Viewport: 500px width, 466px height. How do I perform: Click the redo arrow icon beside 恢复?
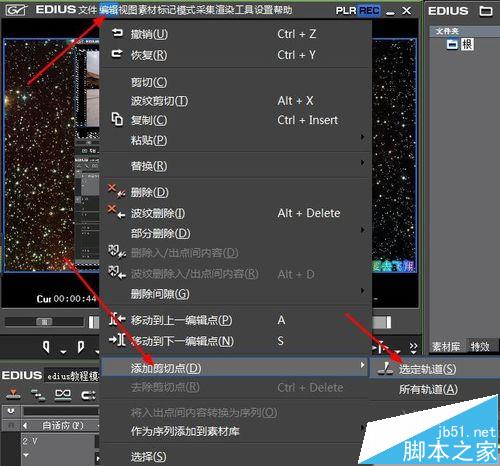coord(117,53)
